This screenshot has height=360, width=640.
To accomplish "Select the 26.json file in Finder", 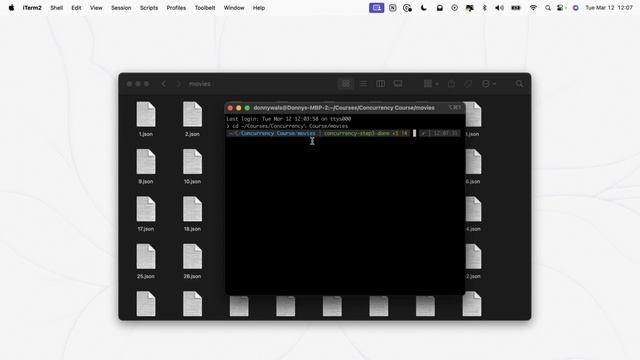I will point(192,261).
